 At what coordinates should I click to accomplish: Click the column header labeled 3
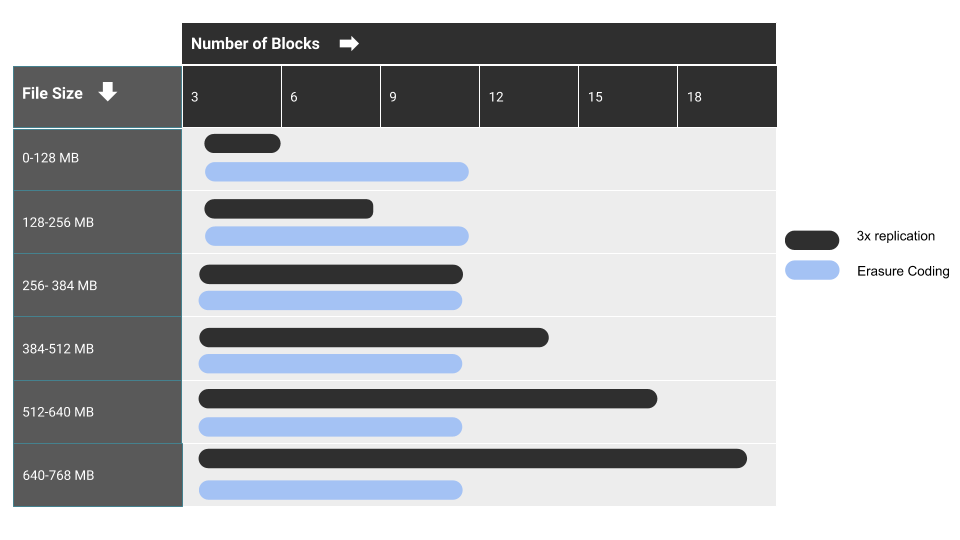(x=195, y=97)
